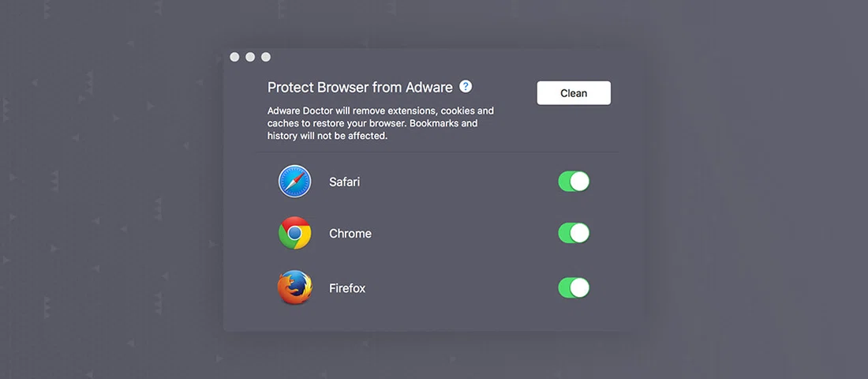
Task: Click the Chrome browser icon
Action: pos(295,234)
